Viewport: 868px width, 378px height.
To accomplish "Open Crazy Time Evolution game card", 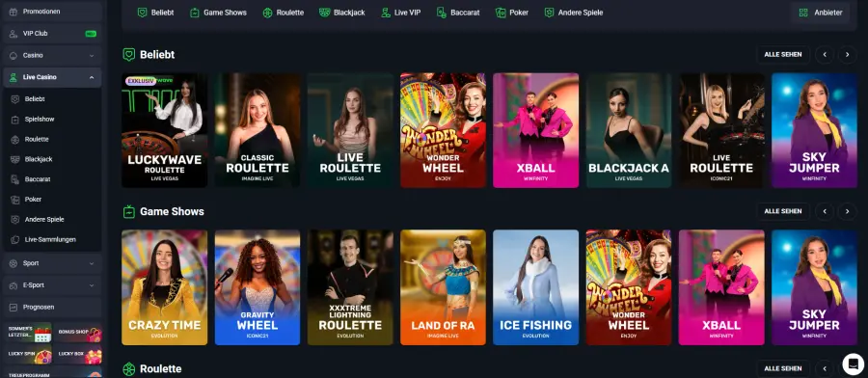I will pyautogui.click(x=164, y=287).
